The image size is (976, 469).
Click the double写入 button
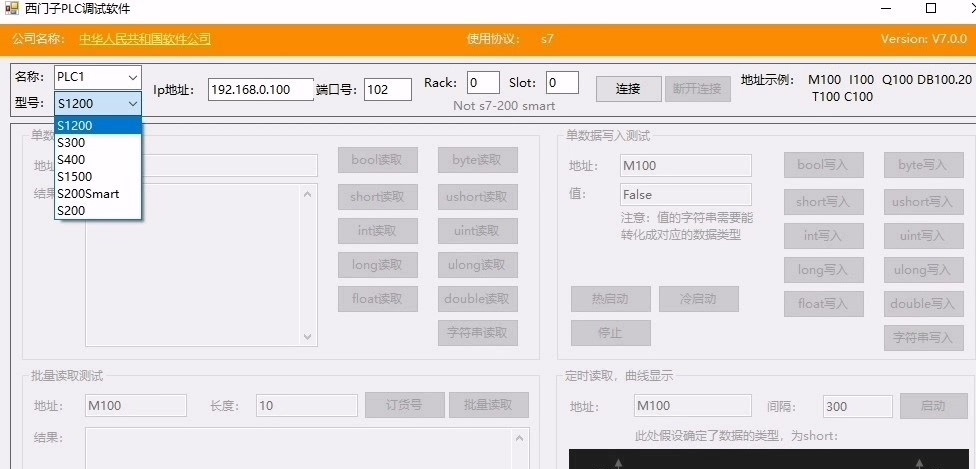tap(923, 304)
